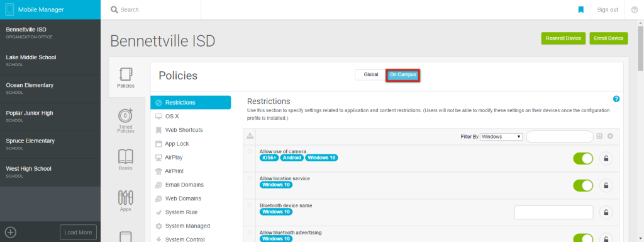Select radio circle for Allow bluetooth advertising
The width and height of the screenshot is (644, 242).
[249, 232]
